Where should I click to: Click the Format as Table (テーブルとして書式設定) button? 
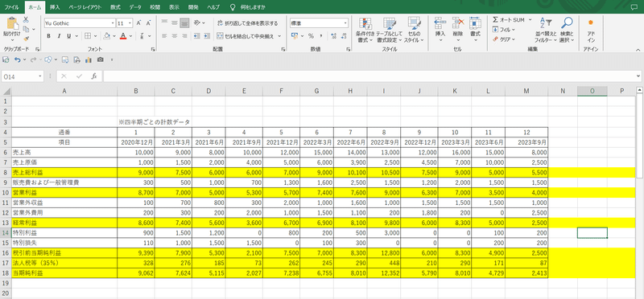[389, 31]
